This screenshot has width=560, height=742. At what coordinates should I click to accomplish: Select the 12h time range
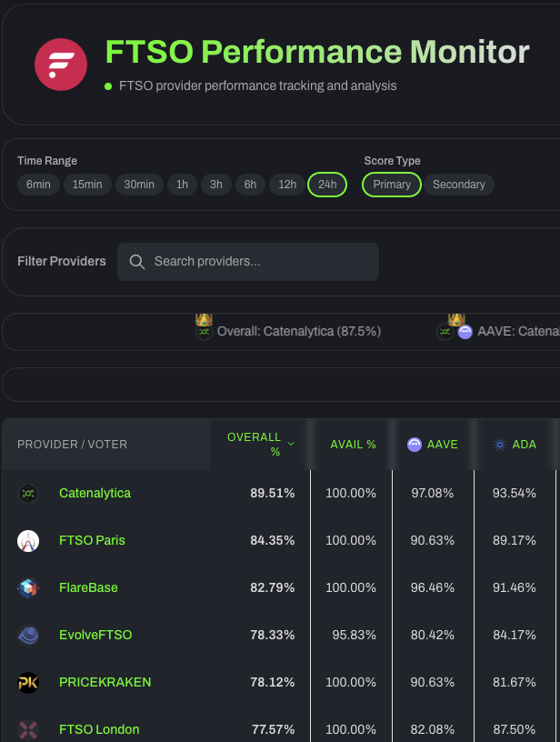pyautogui.click(x=287, y=185)
